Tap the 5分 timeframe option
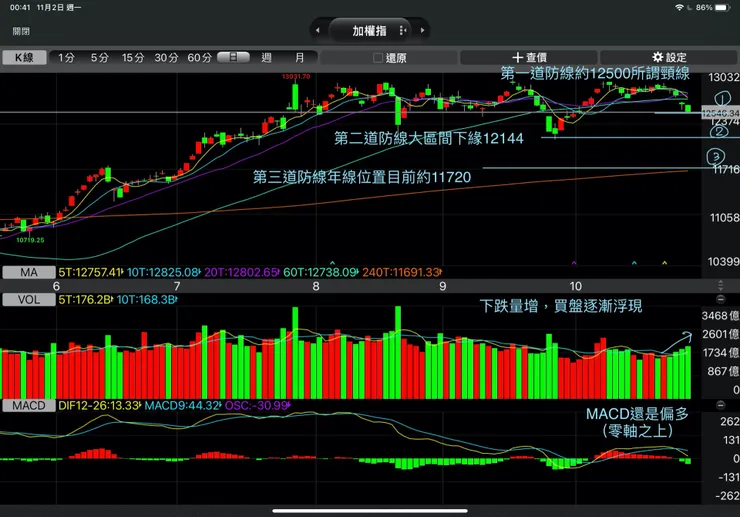 pyautogui.click(x=100, y=58)
